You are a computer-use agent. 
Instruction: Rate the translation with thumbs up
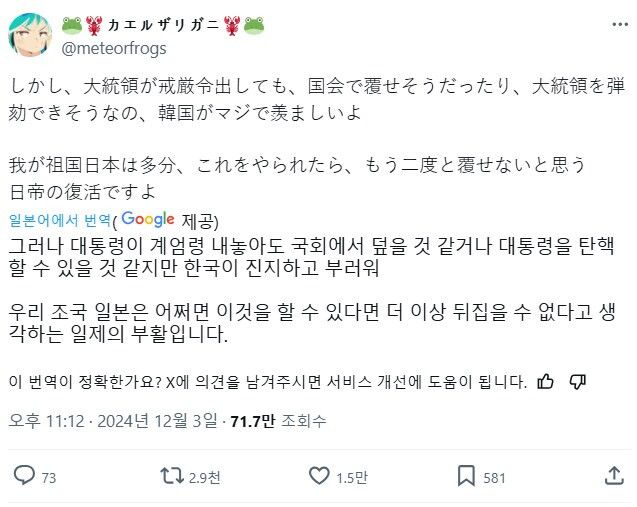[x=546, y=381]
